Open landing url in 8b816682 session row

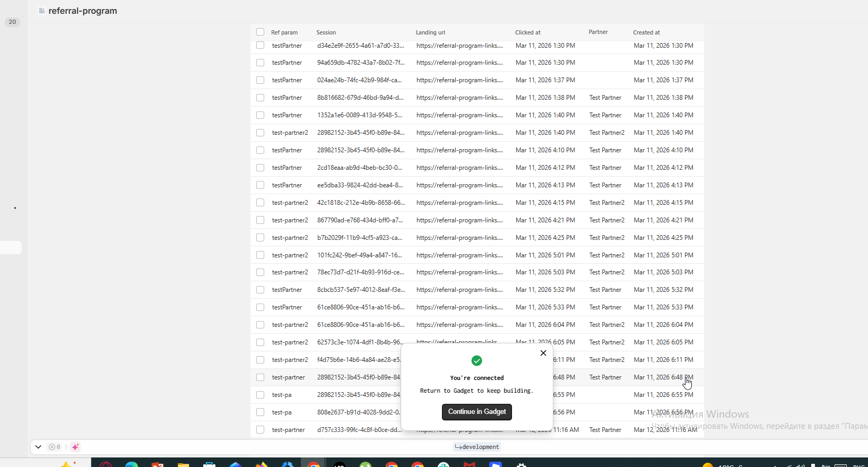click(x=460, y=98)
